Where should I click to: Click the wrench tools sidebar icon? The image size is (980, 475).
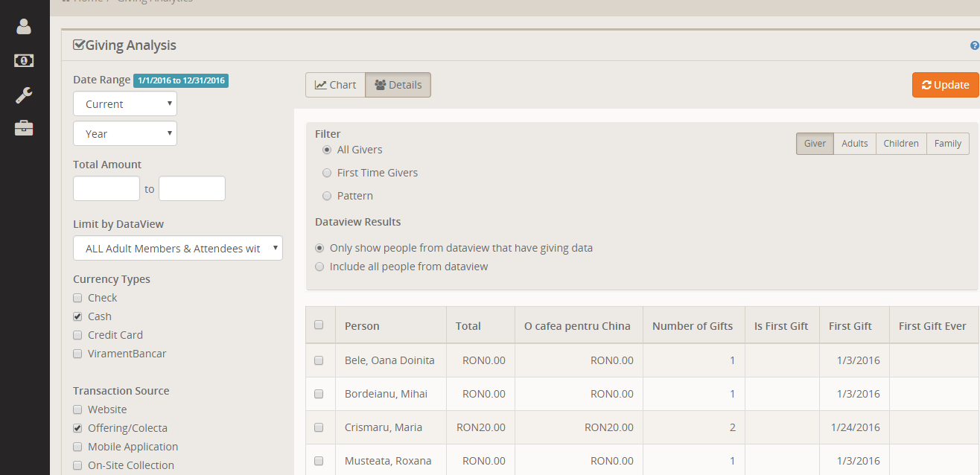(24, 95)
